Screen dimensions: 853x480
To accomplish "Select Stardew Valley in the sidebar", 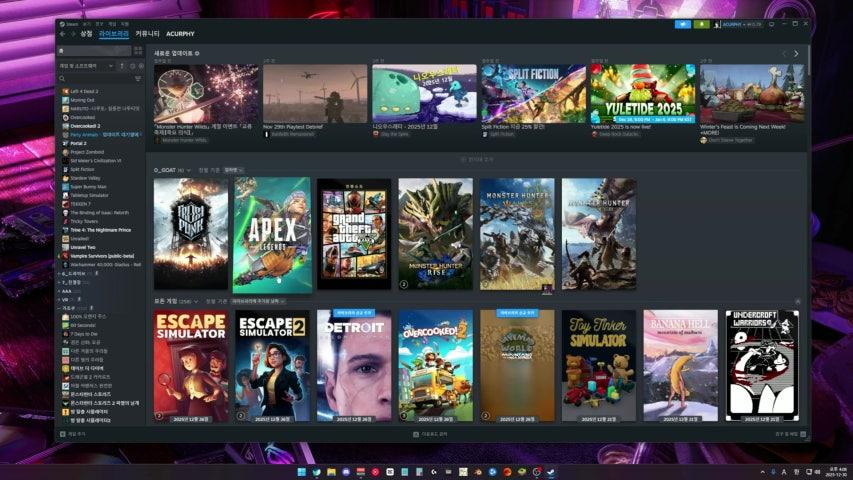I will (x=85, y=178).
